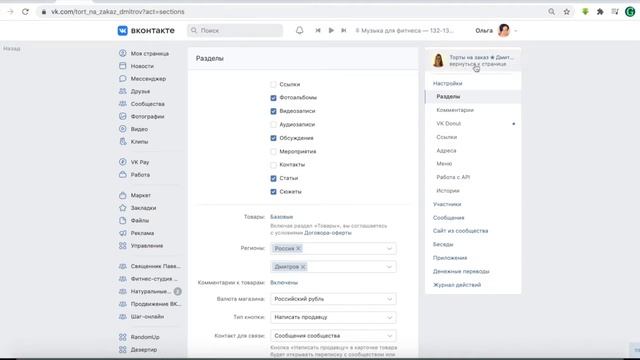Open RandomUp app in sidebar
This screenshot has width=640, height=360.
point(145,337)
